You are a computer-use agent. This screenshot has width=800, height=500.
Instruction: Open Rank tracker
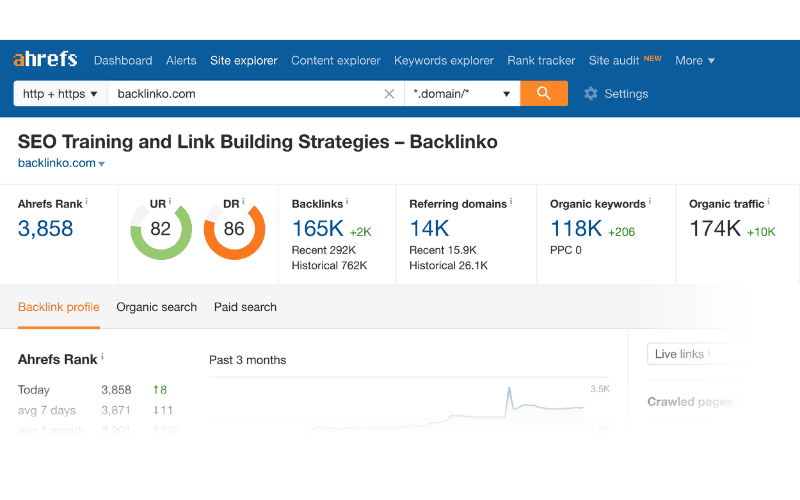(x=541, y=61)
